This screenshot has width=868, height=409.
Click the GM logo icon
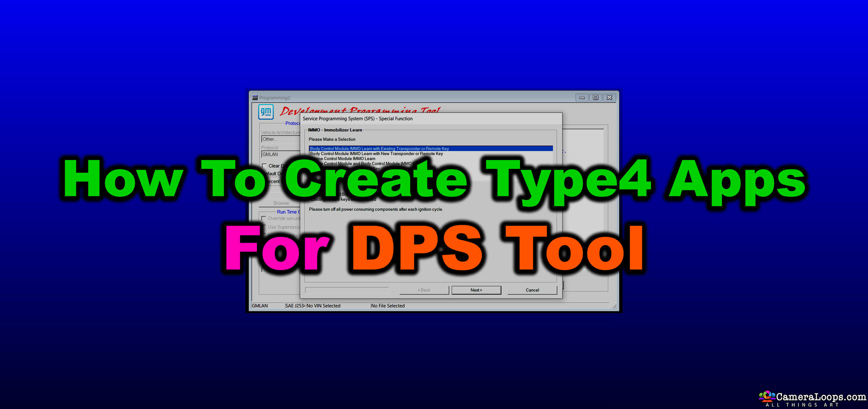coord(266,111)
